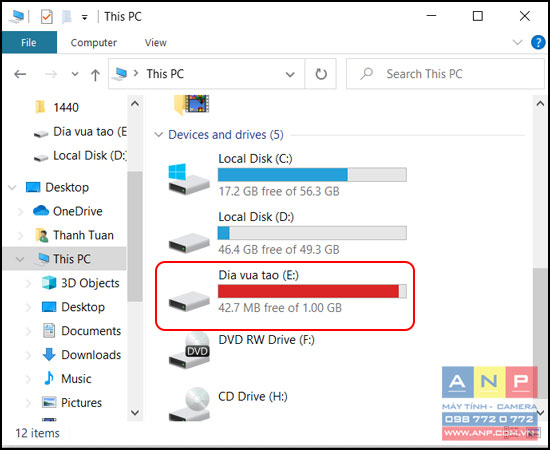The width and height of the screenshot is (550, 450).
Task: Open address bar history dropdown chevron
Action: point(290,74)
